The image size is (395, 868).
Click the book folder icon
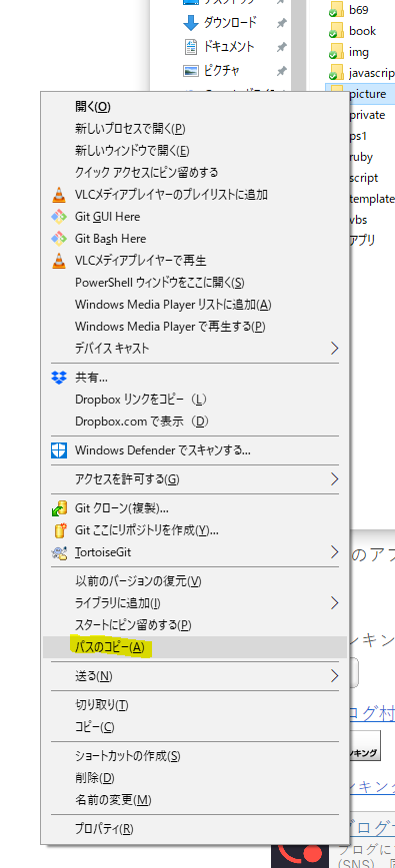(x=336, y=31)
